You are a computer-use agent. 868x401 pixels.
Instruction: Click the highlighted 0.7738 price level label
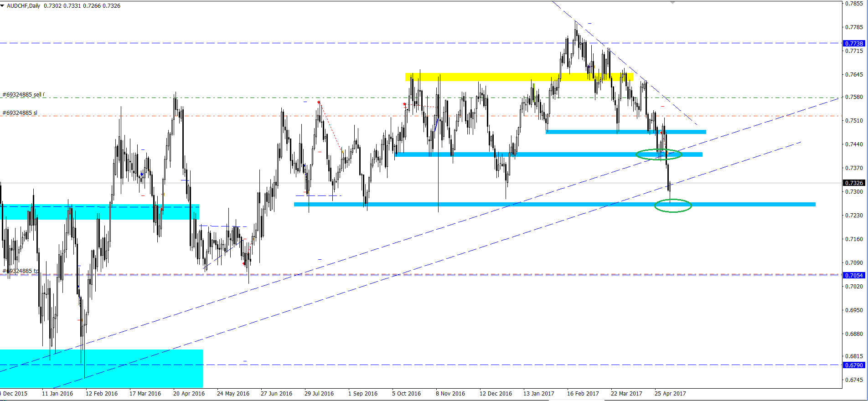coord(854,43)
